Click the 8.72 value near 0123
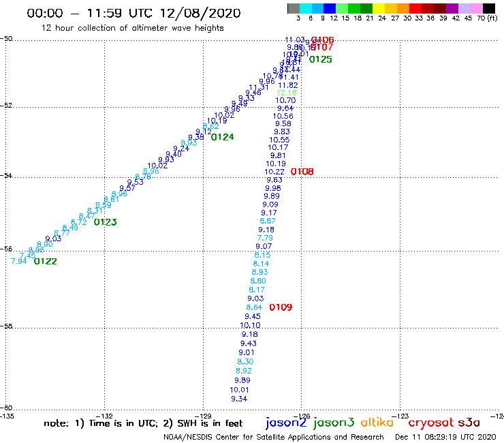 pyautogui.click(x=78, y=222)
